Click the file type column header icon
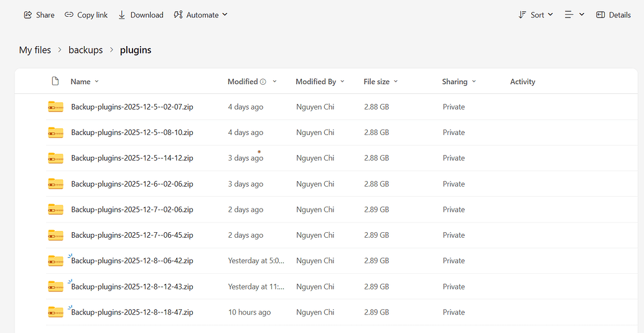Viewport: 644px width, 333px height. pos(55,81)
